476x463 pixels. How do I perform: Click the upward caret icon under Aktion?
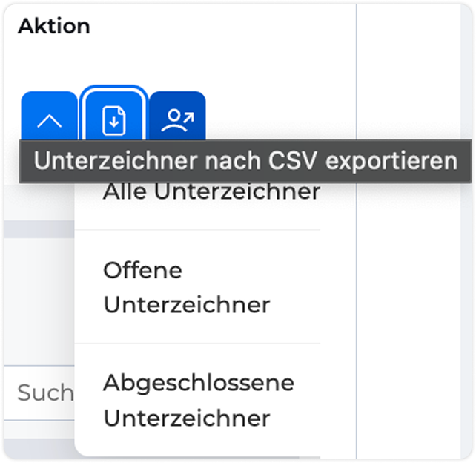[49, 119]
